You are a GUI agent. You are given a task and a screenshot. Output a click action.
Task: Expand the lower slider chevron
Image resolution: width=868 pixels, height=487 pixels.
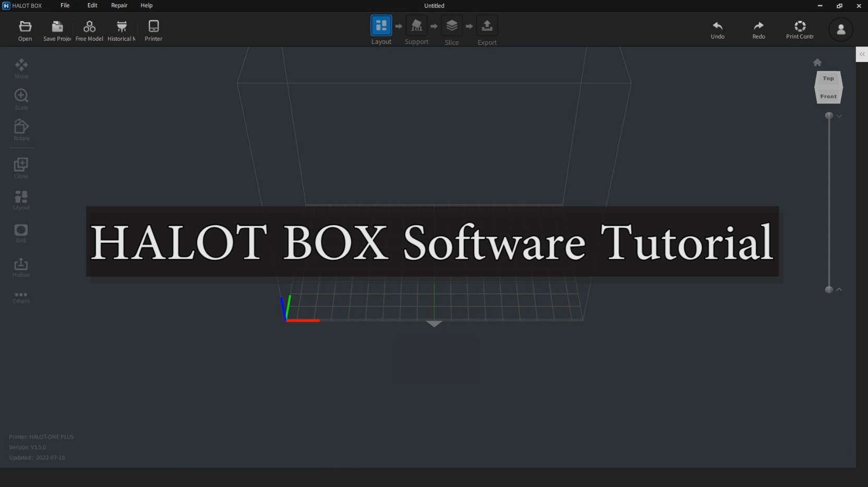(x=839, y=290)
